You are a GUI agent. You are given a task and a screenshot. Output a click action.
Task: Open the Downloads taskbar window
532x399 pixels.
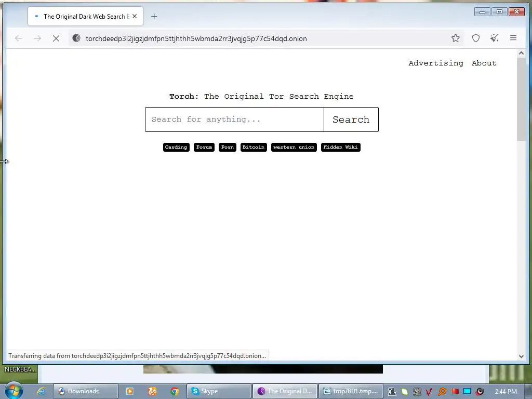pos(86,391)
